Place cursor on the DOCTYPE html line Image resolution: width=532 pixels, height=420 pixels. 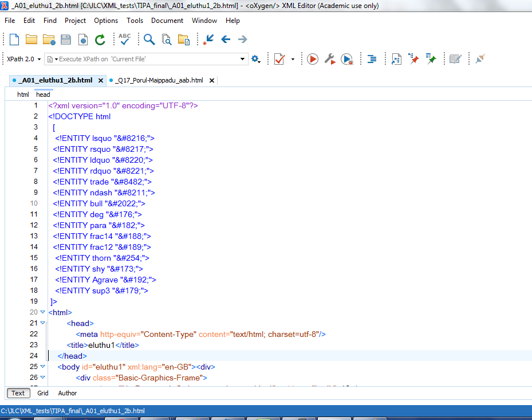tap(80, 116)
